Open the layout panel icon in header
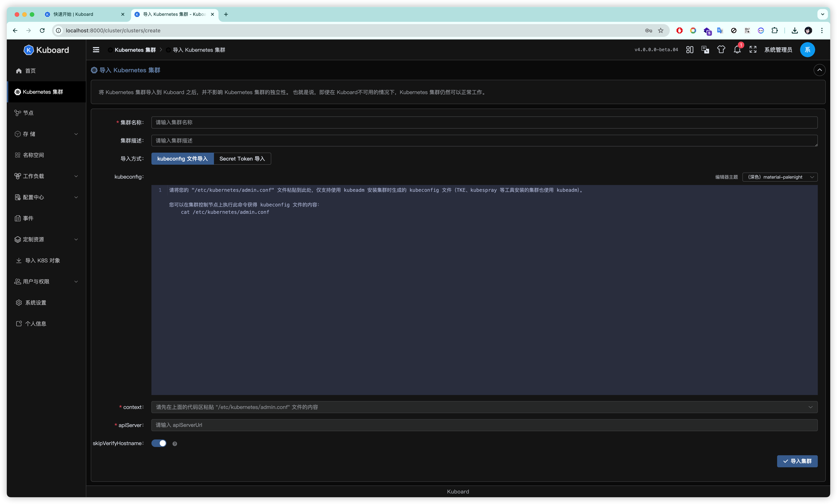Screen dimensions: 837x504 point(690,50)
